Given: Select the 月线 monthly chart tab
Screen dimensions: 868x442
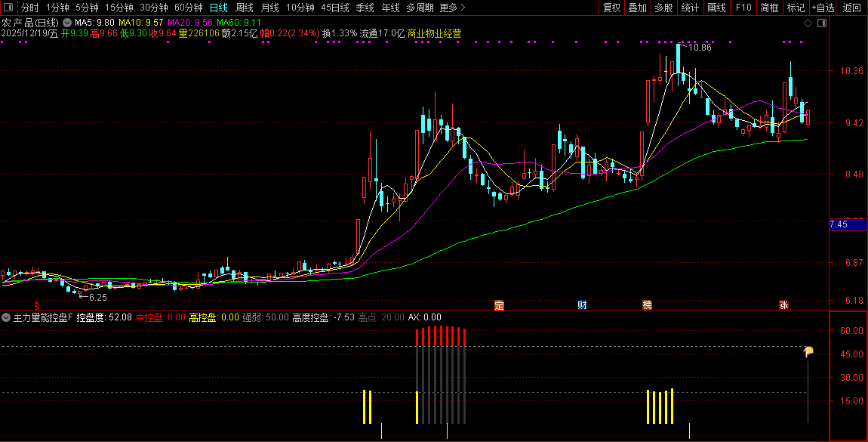Looking at the screenshot, I should pyautogui.click(x=269, y=8).
